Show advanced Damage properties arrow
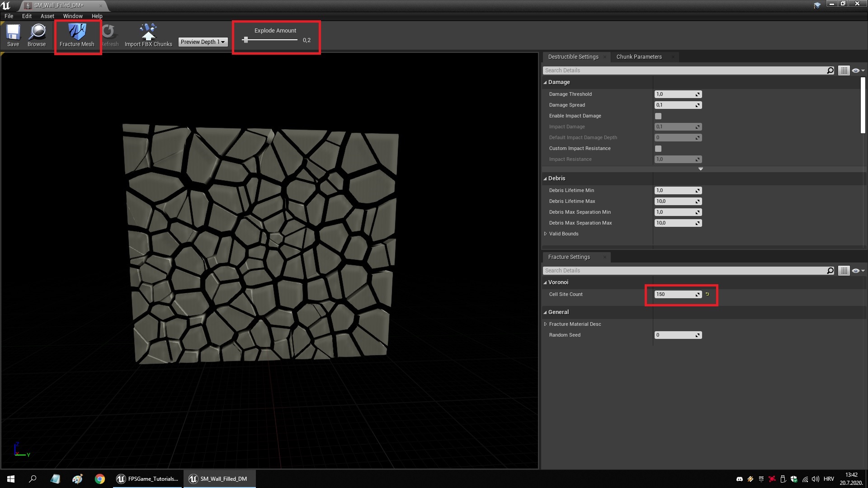The width and height of the screenshot is (868, 488). click(x=700, y=169)
